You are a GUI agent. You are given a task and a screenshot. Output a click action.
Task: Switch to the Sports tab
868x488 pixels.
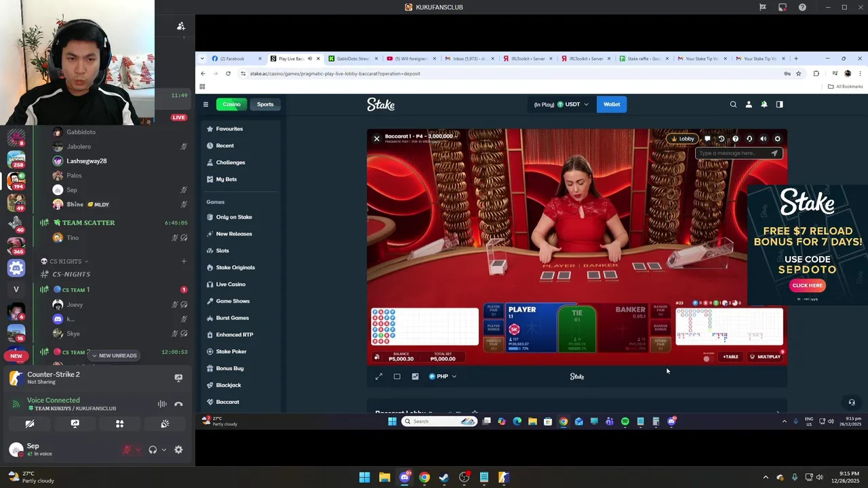tap(265, 104)
